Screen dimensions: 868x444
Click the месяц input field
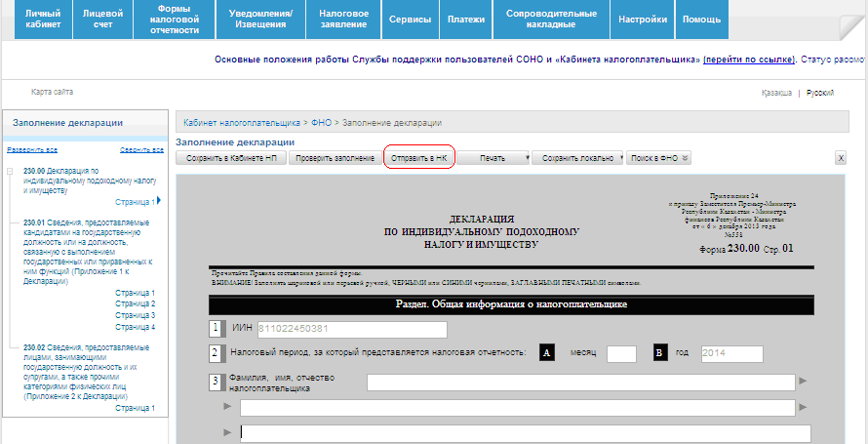pos(621,353)
